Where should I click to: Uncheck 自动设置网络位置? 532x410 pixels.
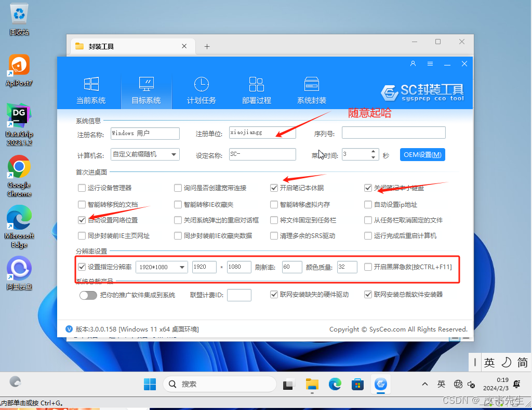[x=82, y=220]
